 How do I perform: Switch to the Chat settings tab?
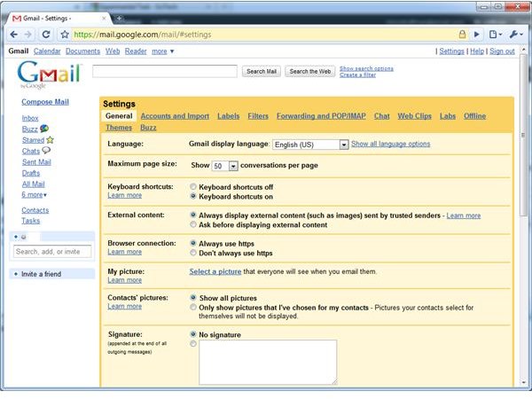tap(381, 116)
